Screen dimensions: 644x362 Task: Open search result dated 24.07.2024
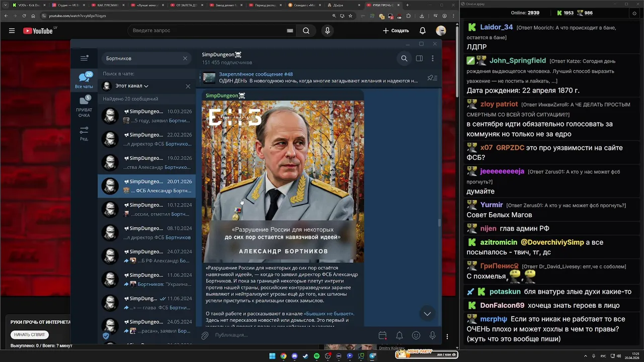146,256
